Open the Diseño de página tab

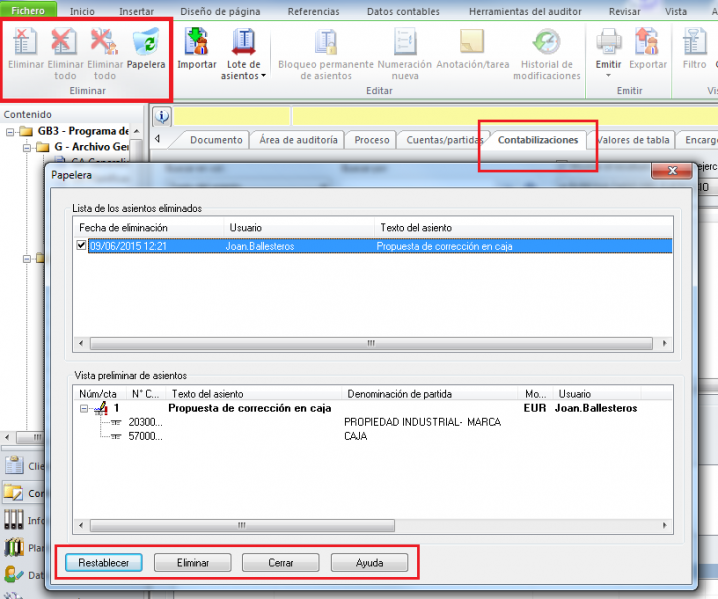point(220,11)
